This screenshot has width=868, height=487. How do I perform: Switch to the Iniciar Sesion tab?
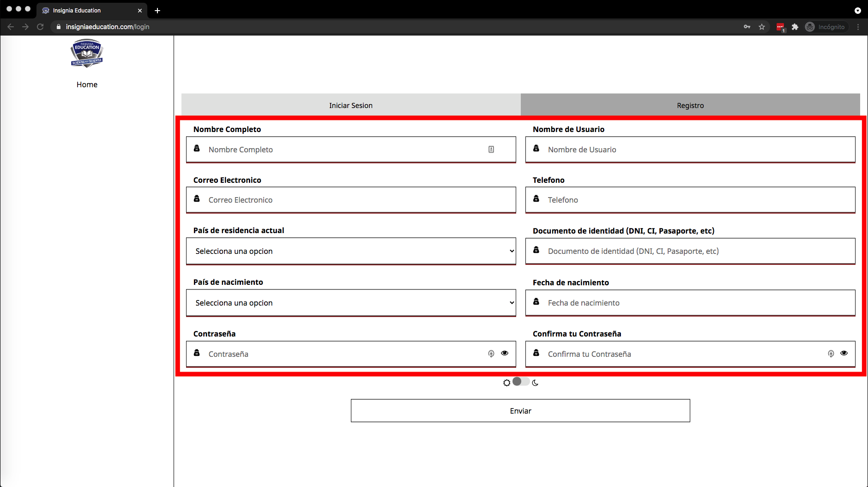(x=351, y=105)
